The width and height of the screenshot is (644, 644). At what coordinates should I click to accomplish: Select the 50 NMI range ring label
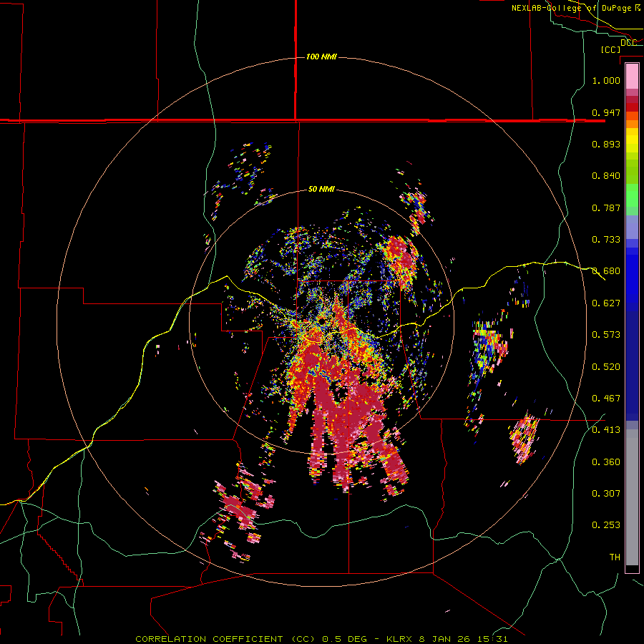[321, 189]
